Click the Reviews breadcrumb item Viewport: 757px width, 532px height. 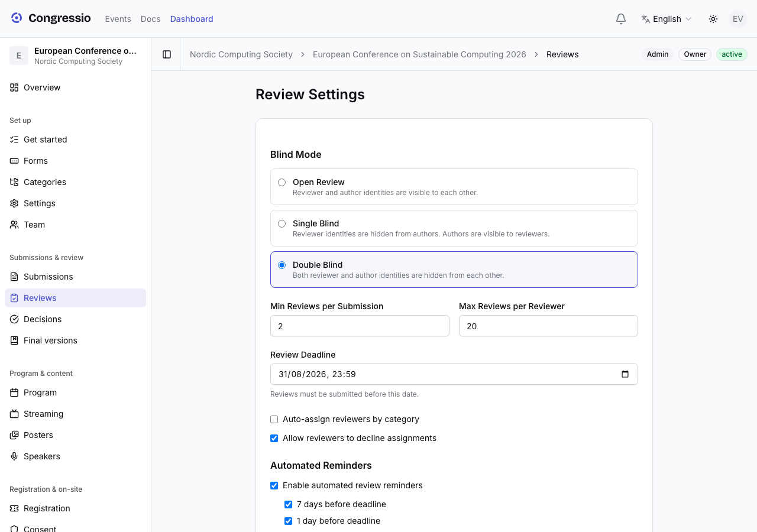point(562,54)
